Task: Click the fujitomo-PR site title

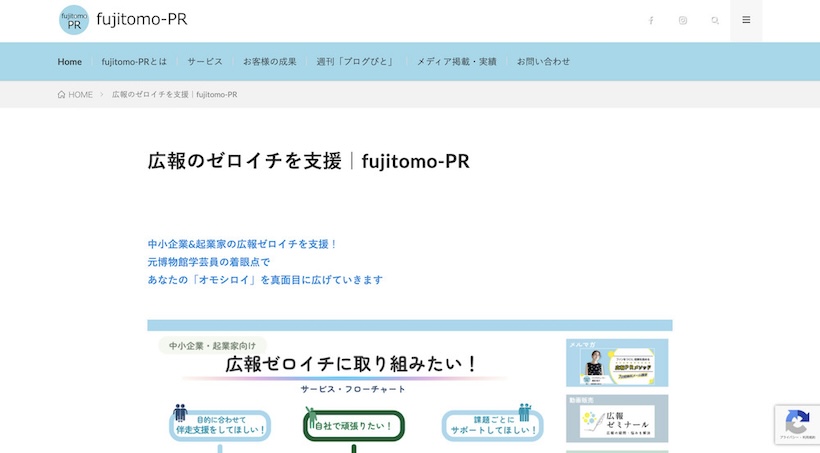Action: (142, 19)
